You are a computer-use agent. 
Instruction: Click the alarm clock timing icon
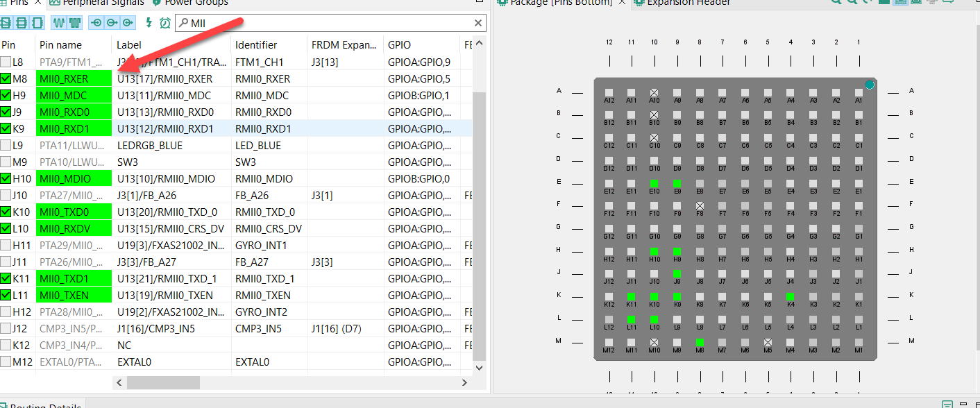tap(165, 22)
